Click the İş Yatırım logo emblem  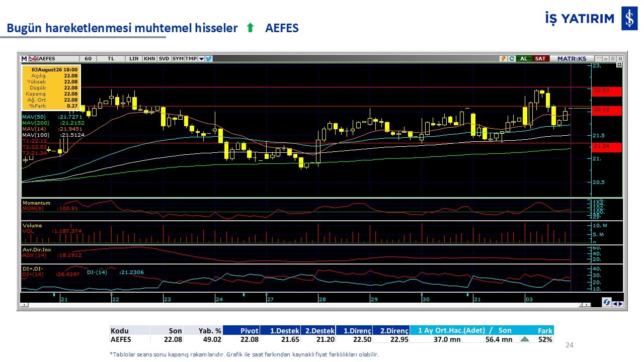click(x=629, y=19)
